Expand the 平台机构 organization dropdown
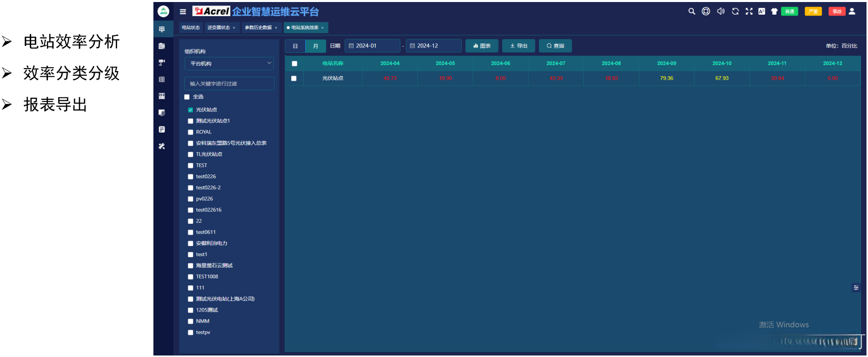868x357 pixels. tap(229, 64)
